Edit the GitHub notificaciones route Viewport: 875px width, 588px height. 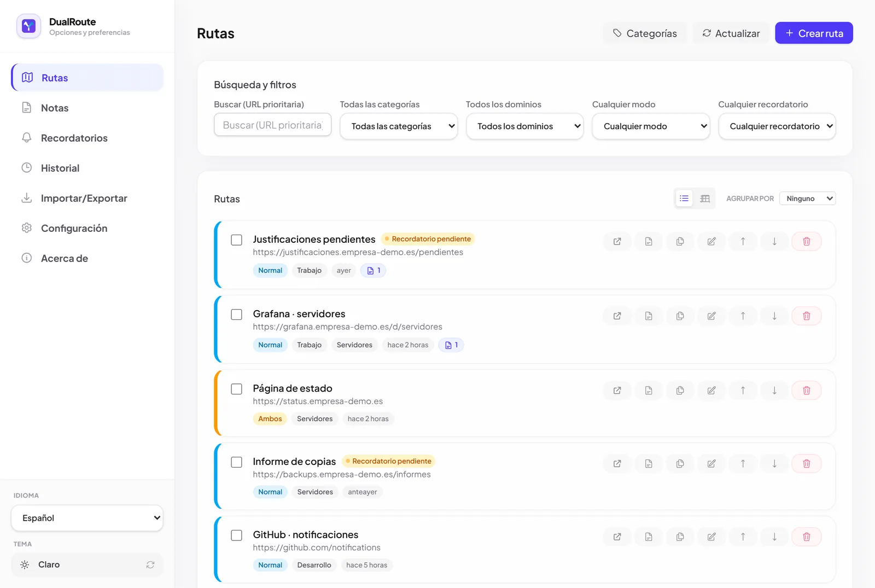tap(711, 537)
